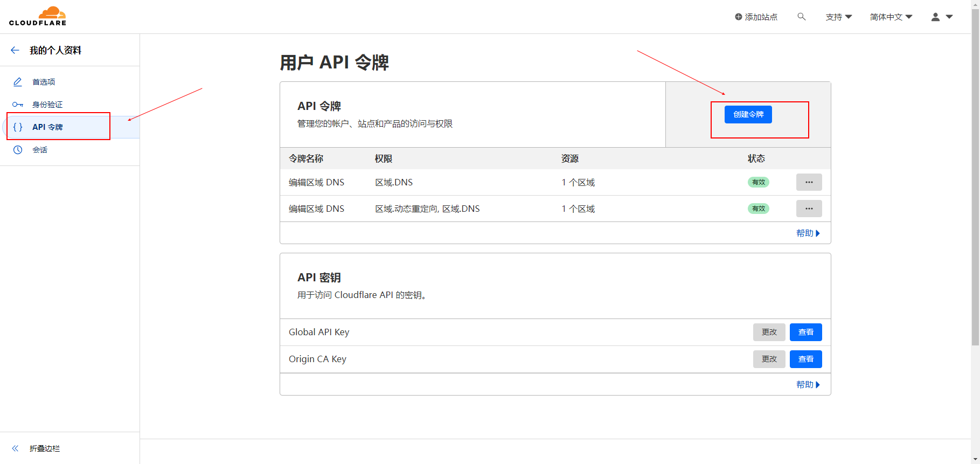Open 简体中文 language dropdown
The image size is (980, 464).
click(x=891, y=17)
